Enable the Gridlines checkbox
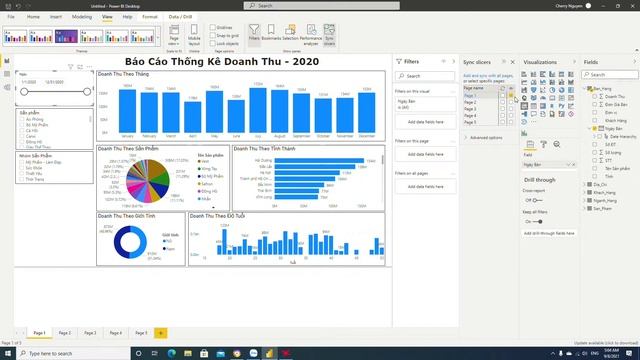This screenshot has height=360, width=640. [x=213, y=27]
